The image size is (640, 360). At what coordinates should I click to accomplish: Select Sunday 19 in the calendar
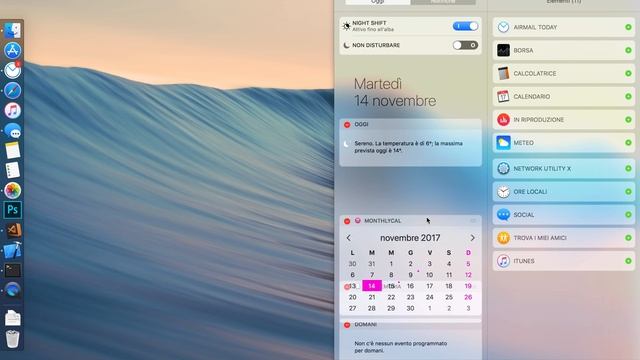click(468, 286)
